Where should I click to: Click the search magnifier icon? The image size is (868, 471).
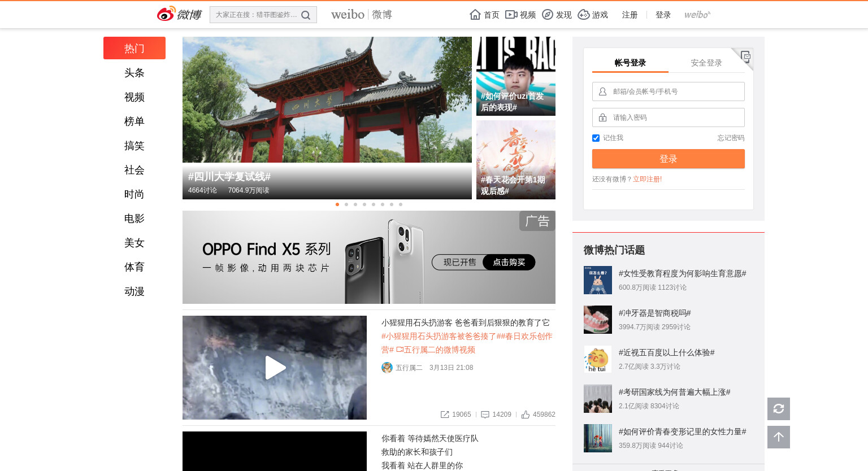click(x=306, y=15)
